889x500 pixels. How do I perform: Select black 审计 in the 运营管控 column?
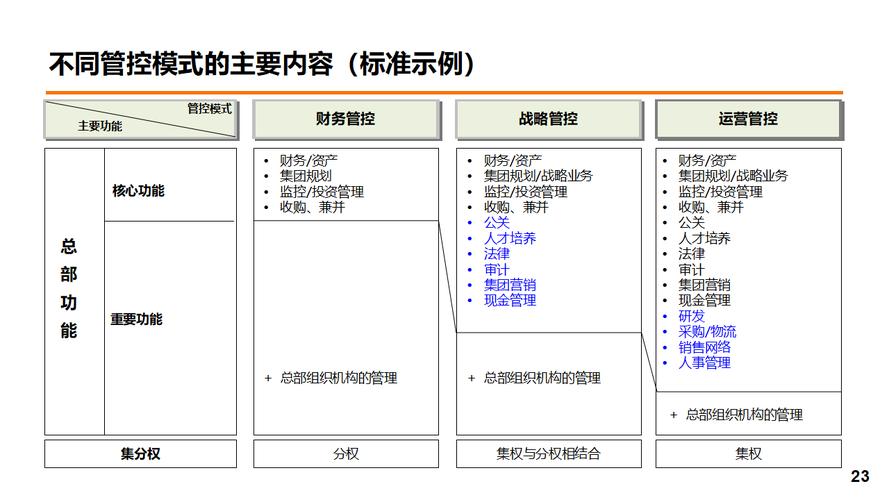(x=691, y=269)
